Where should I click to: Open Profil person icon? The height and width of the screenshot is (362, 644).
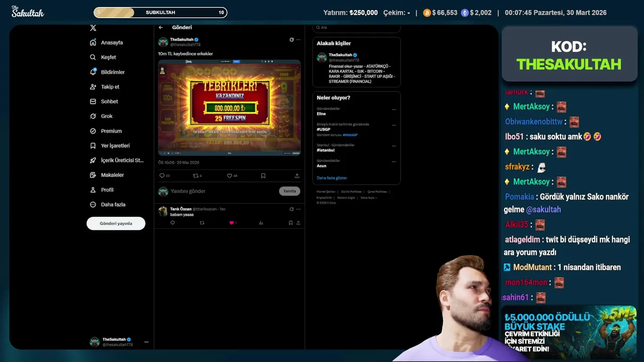93,190
